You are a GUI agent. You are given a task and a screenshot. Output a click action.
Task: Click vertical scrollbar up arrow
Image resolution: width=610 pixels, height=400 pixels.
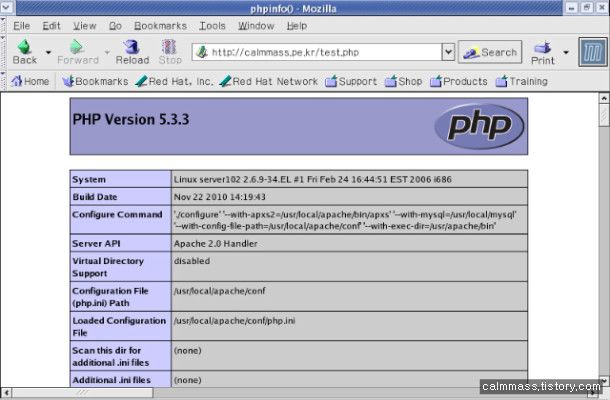tap(604, 98)
